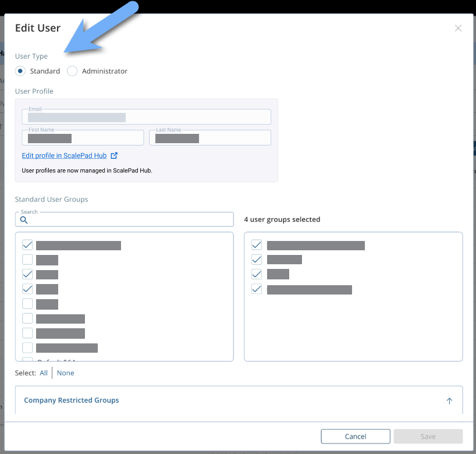Uncheck the first user group in left list
476x454 pixels.
(x=27, y=245)
